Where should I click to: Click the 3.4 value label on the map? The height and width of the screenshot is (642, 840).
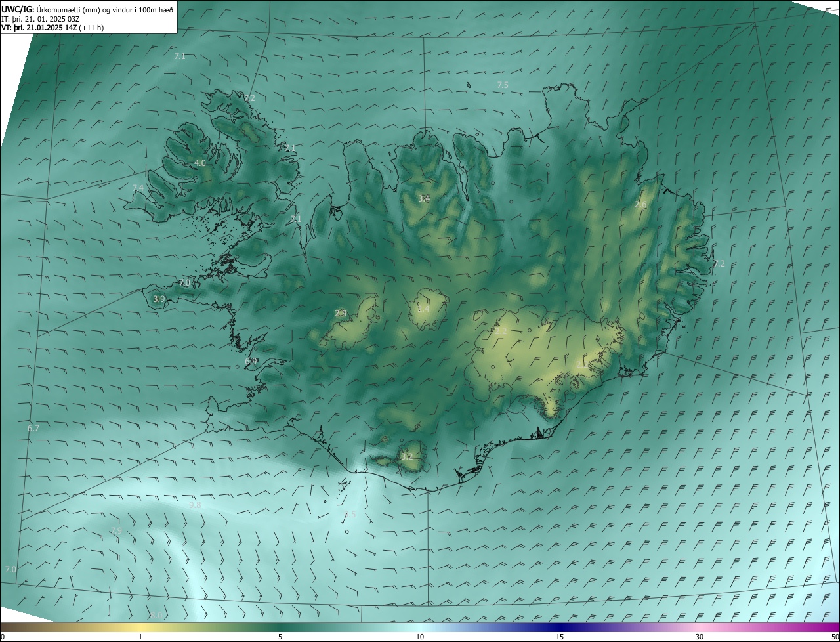[424, 198]
